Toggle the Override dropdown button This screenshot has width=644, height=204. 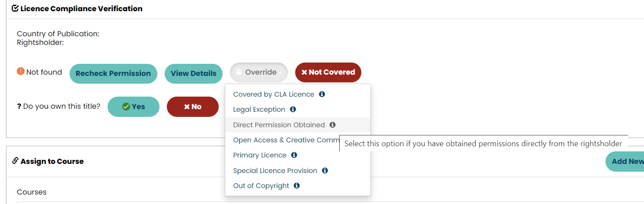coord(258,72)
